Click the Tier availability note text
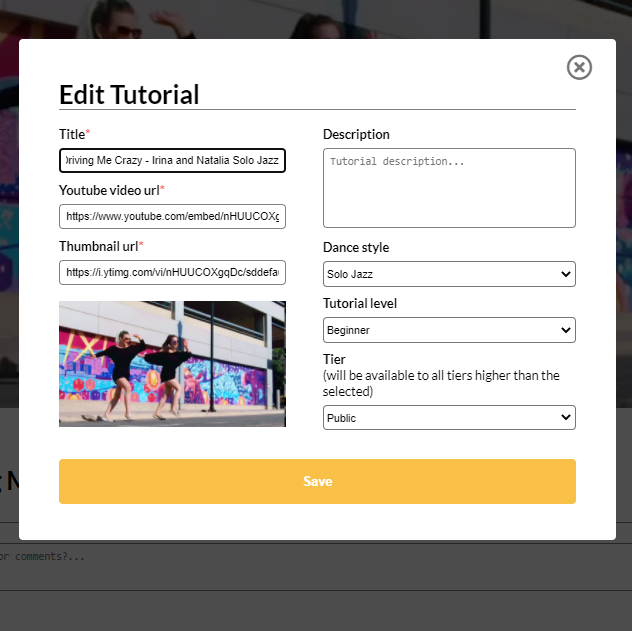The height and width of the screenshot is (631, 632). 441,383
